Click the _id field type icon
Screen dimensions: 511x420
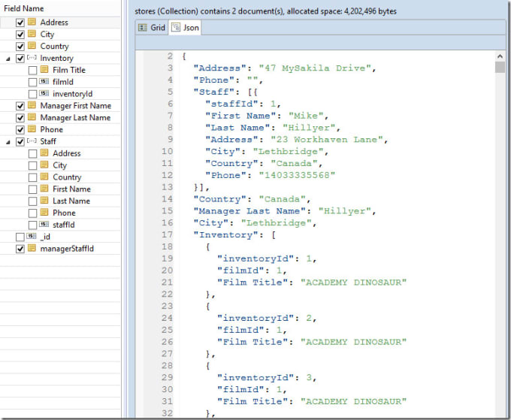[32, 237]
